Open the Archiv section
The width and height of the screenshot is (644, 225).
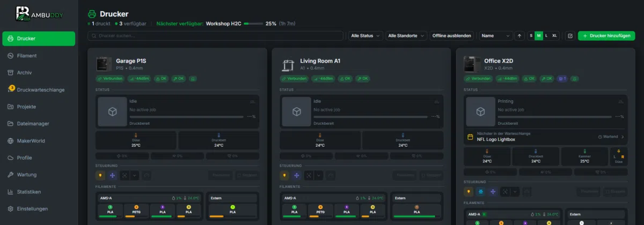tap(39, 72)
